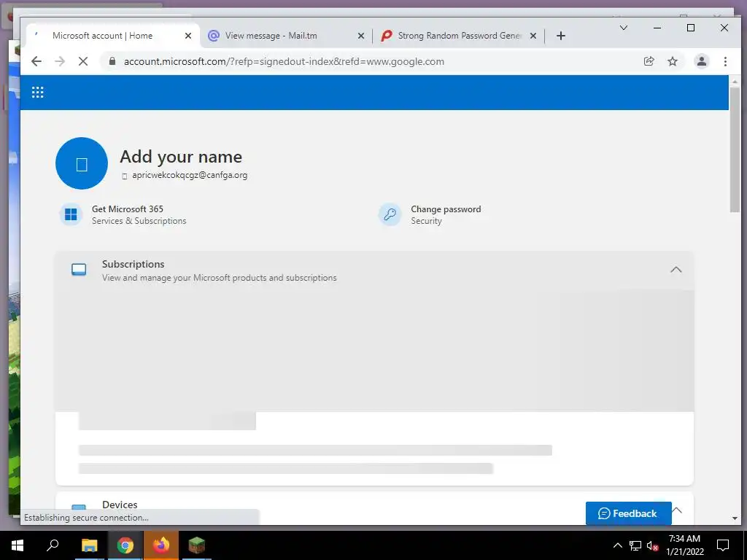Collapse the Subscriptions section

click(676, 270)
